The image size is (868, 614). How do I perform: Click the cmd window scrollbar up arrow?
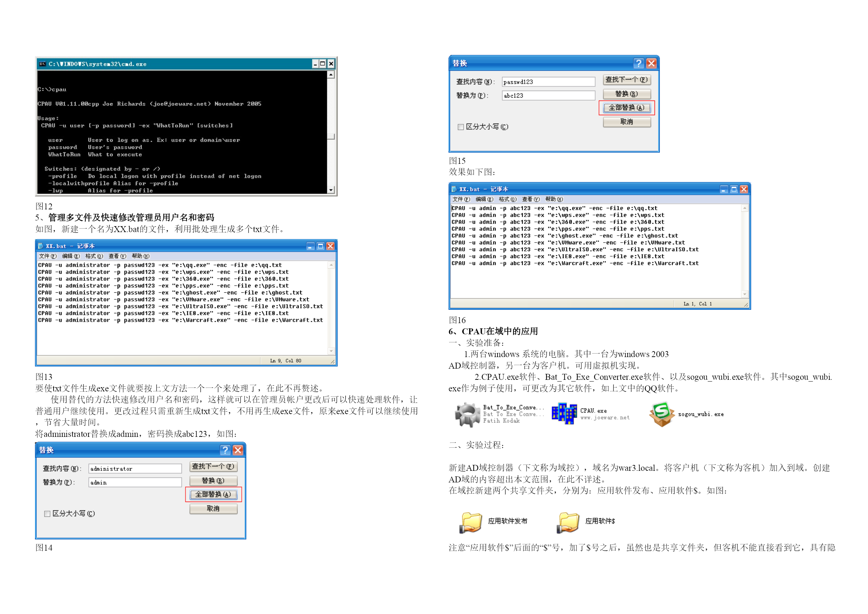(331, 75)
